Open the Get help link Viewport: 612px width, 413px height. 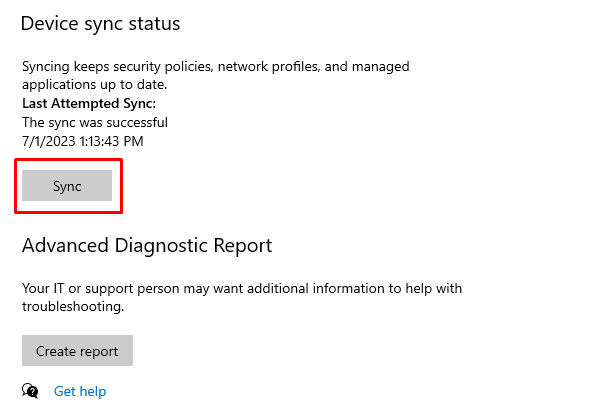click(80, 391)
